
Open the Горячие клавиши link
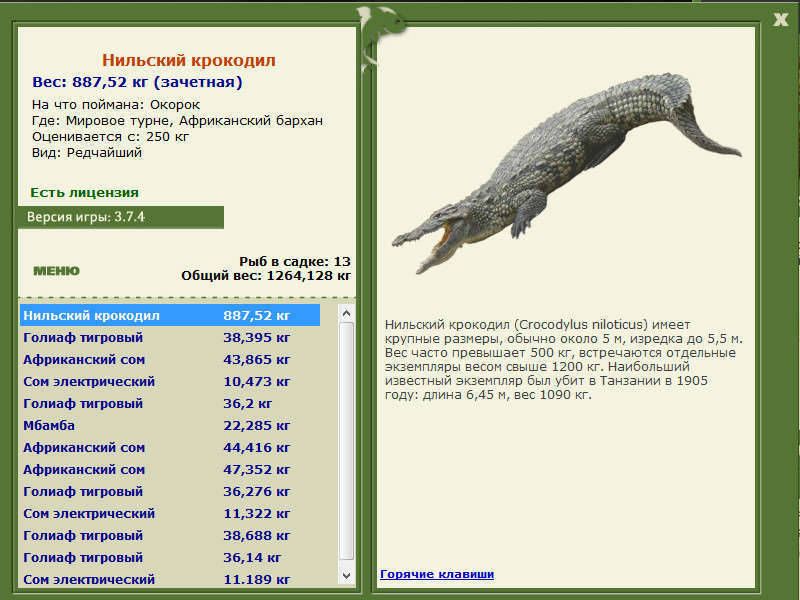click(x=437, y=574)
